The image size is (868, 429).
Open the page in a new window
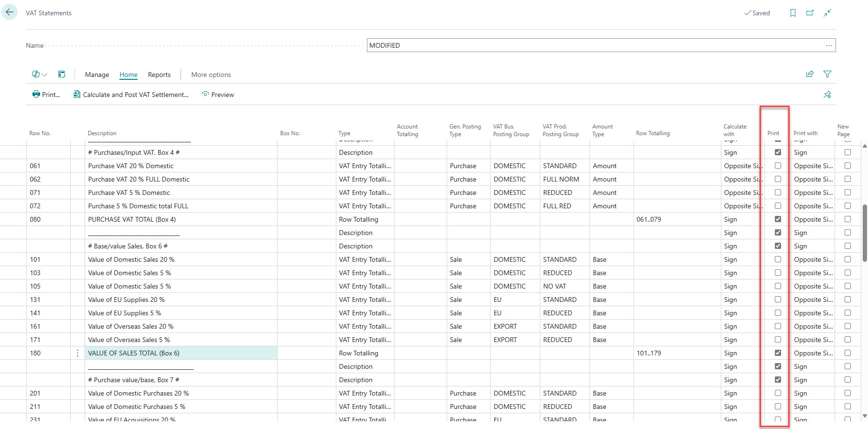point(810,13)
